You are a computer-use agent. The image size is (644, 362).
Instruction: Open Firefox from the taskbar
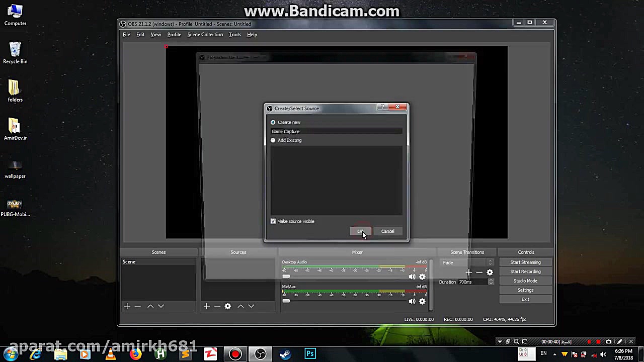tap(135, 354)
